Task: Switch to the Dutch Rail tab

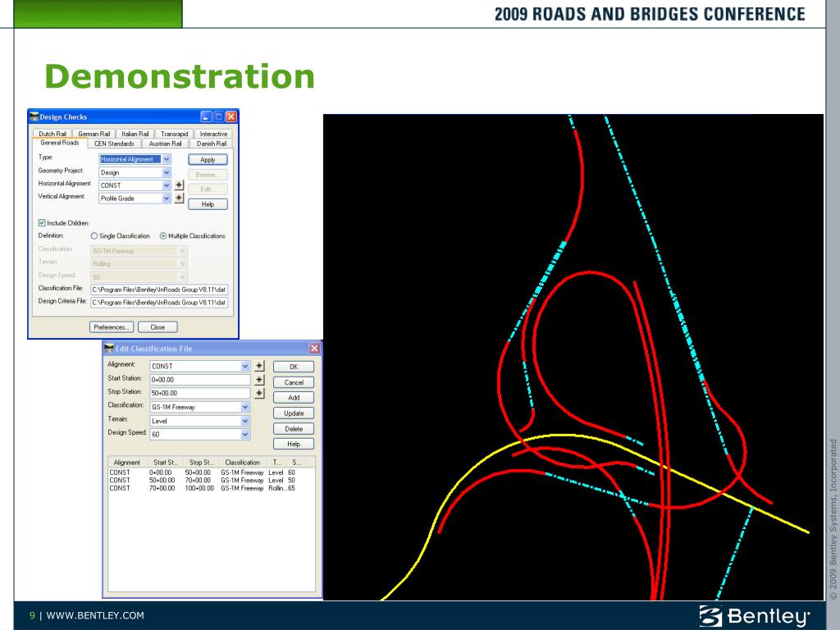Action: click(x=52, y=134)
